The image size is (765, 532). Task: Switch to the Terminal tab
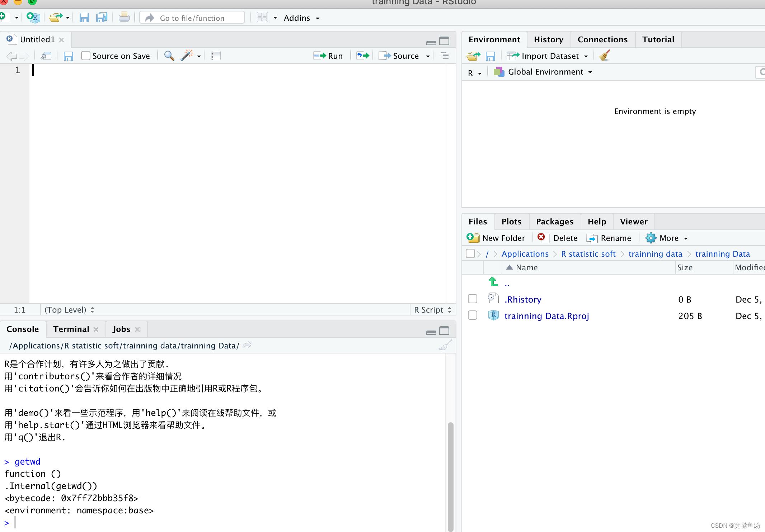(x=71, y=329)
